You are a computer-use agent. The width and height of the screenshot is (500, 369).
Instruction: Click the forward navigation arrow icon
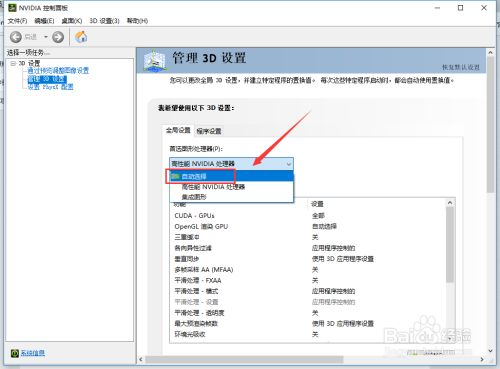(58, 37)
